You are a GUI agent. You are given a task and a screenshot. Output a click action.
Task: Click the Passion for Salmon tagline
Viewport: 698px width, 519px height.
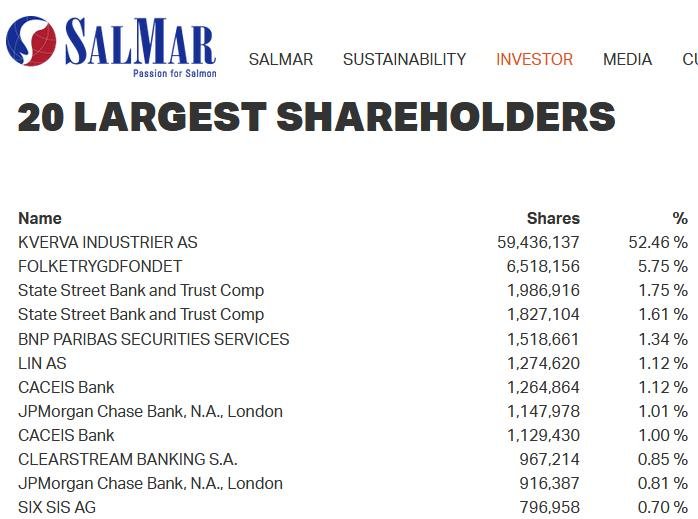coord(174,73)
